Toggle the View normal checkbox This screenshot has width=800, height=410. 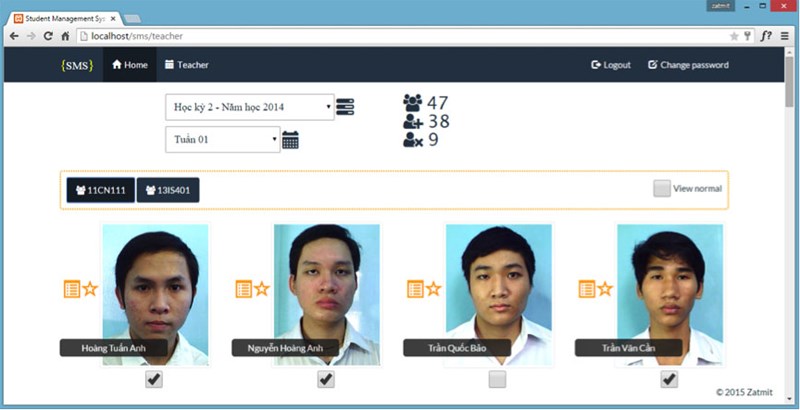(661, 188)
